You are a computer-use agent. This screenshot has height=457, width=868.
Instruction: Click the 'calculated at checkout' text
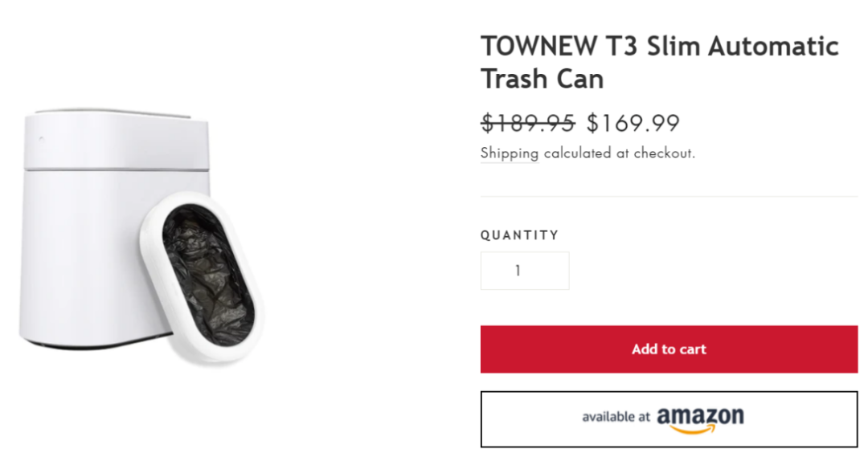tap(620, 153)
